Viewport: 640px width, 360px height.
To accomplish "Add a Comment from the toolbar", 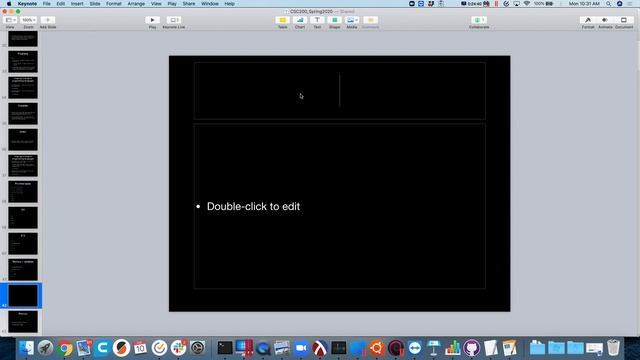I will click(x=371, y=20).
